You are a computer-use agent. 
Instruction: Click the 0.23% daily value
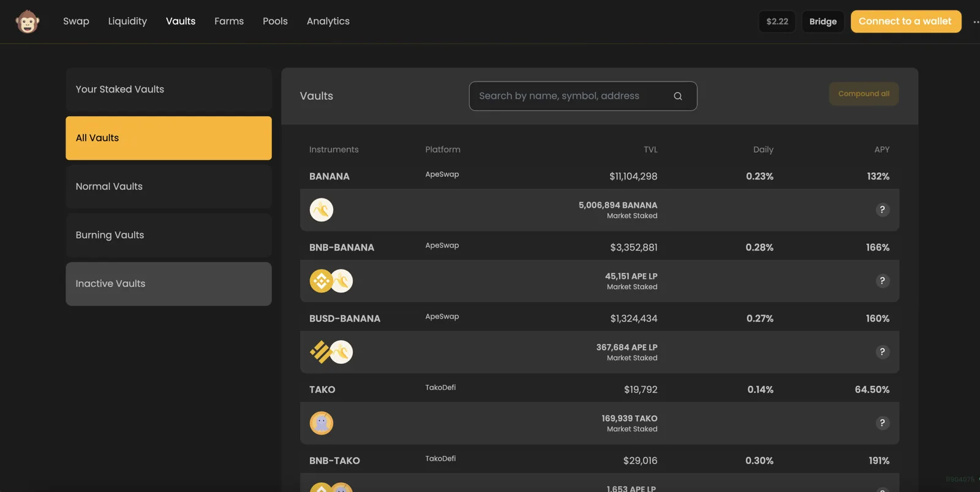(759, 176)
